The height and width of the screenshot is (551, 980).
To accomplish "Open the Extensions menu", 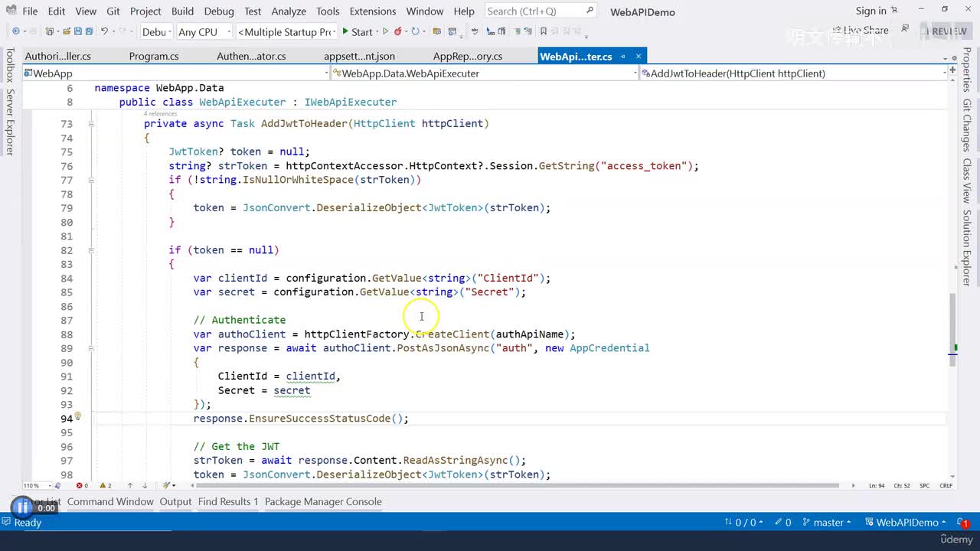I will pos(373,11).
